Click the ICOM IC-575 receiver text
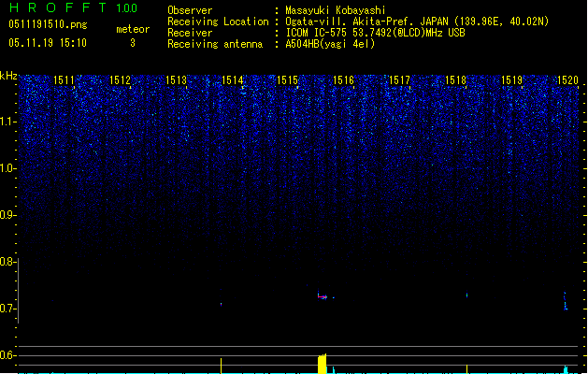The image size is (588, 374). (x=375, y=33)
